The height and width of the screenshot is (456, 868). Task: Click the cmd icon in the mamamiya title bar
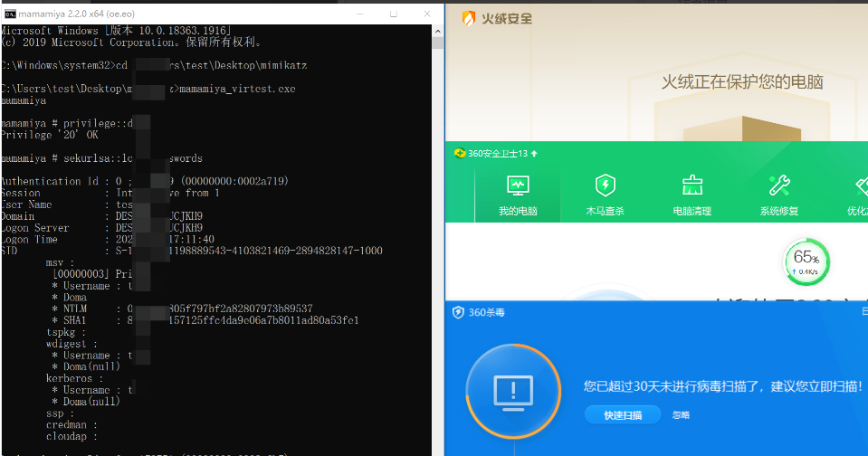[9, 14]
